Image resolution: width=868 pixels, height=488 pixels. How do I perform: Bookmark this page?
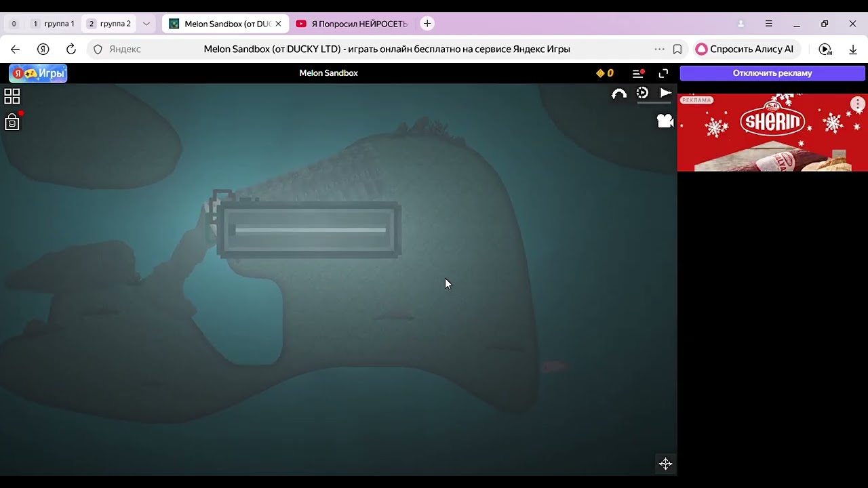click(677, 49)
